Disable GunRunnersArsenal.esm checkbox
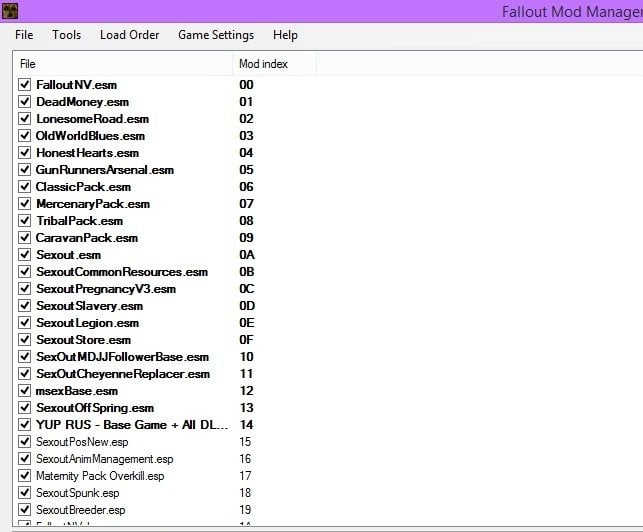This screenshot has height=532, width=643. 25,169
